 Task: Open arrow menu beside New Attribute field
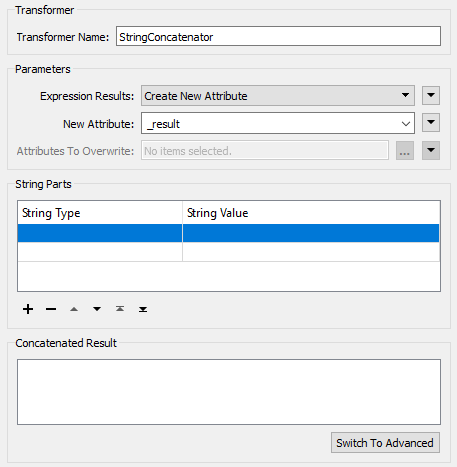(431, 123)
